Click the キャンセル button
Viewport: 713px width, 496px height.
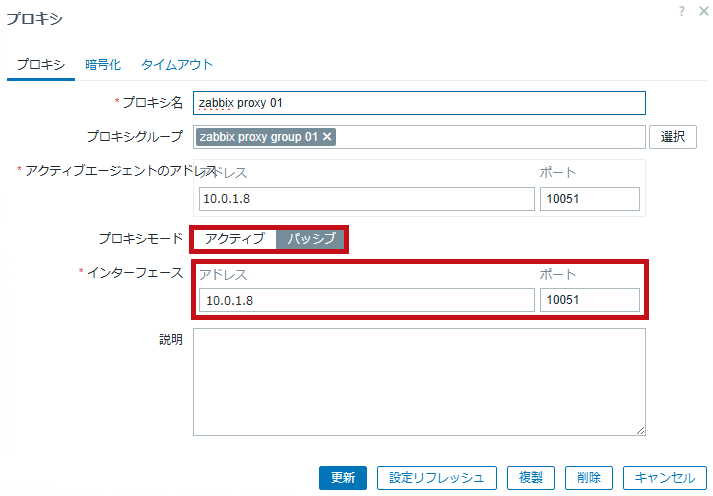pyautogui.click(x=665, y=478)
